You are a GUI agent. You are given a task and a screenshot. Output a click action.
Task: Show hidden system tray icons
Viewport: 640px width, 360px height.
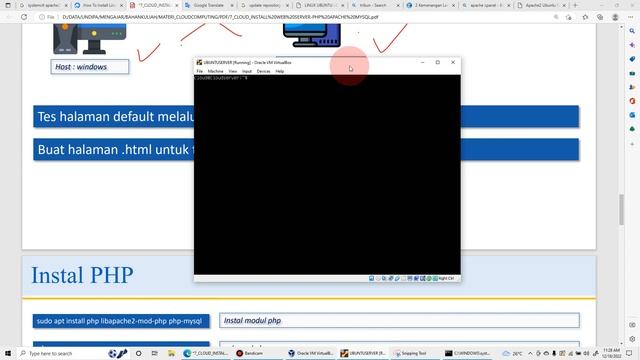click(x=530, y=353)
